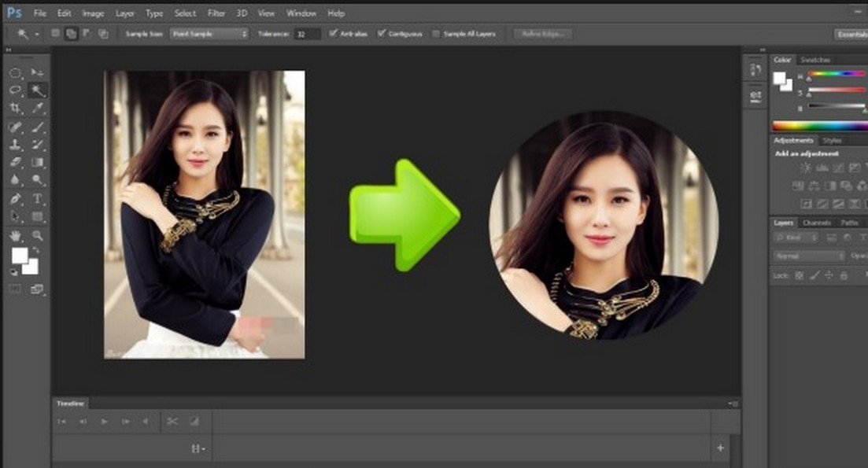The image size is (868, 468).
Task: Switch to the Channels tab
Action: click(816, 223)
